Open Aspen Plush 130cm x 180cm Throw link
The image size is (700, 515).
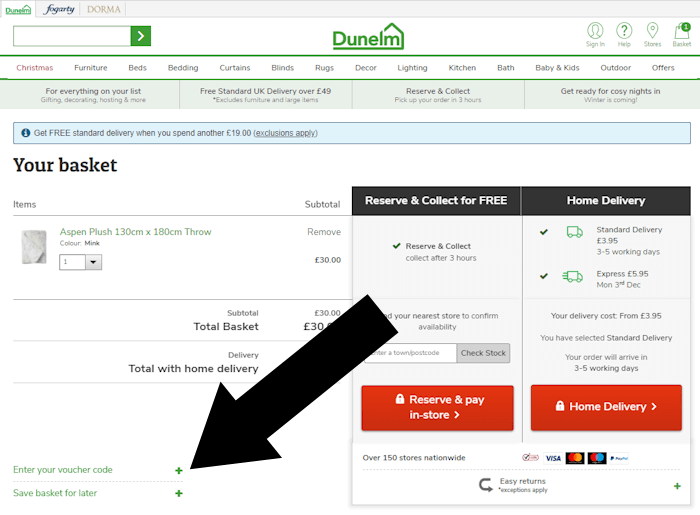pyautogui.click(x=135, y=232)
